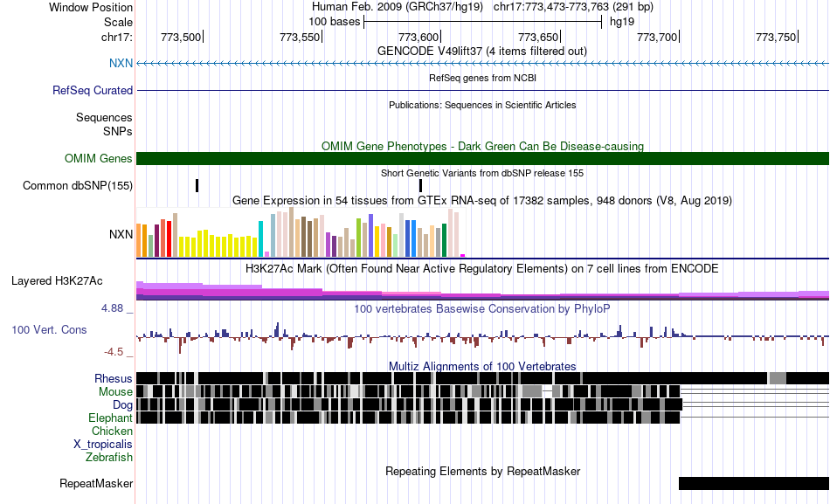Click Short Genetic Variants from dbSNP title

(x=482, y=173)
